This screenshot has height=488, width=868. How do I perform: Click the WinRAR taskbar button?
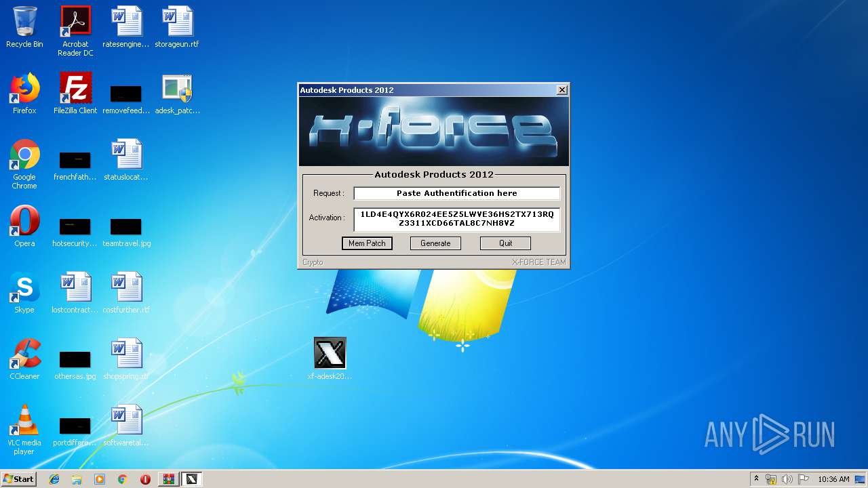168,479
